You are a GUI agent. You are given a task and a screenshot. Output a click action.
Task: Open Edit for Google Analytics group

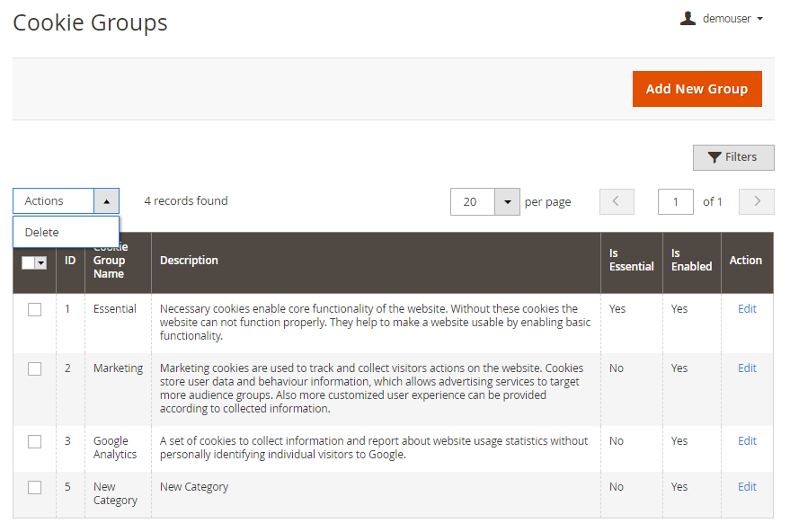pyautogui.click(x=747, y=440)
